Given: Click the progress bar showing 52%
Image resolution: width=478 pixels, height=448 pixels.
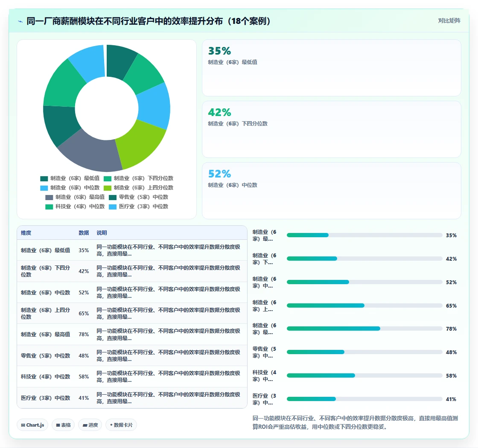Looking at the screenshot, I should [x=364, y=282].
